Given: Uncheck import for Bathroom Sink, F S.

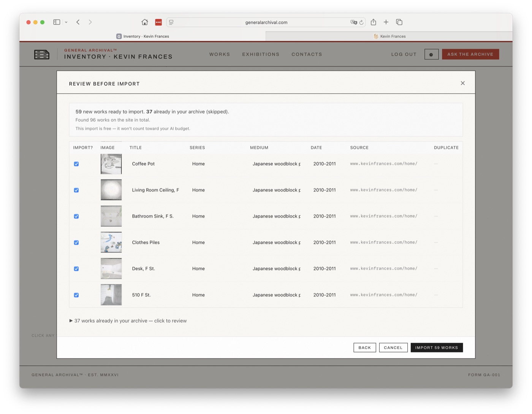Looking at the screenshot, I should coord(76,216).
